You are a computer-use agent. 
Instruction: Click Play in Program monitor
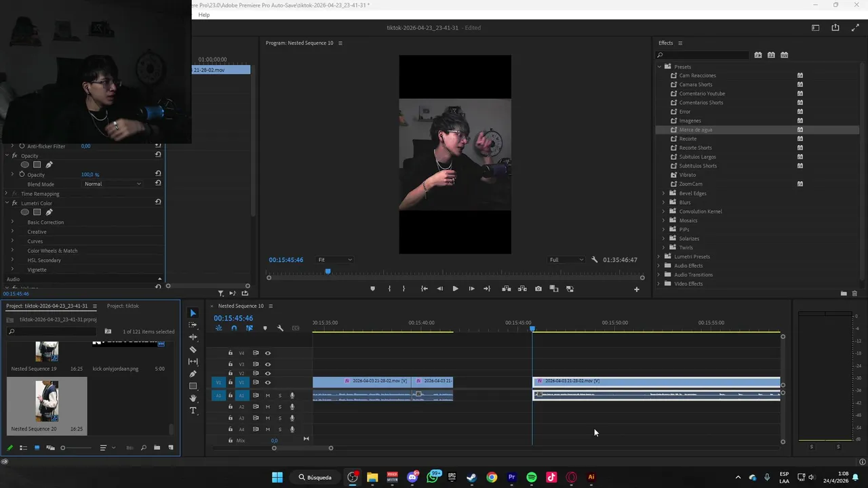[455, 289]
